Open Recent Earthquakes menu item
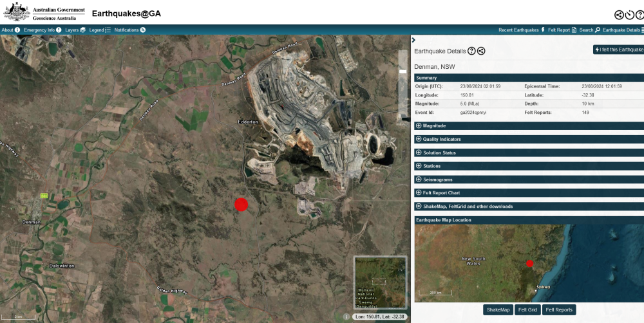The height and width of the screenshot is (323, 644). click(x=522, y=30)
